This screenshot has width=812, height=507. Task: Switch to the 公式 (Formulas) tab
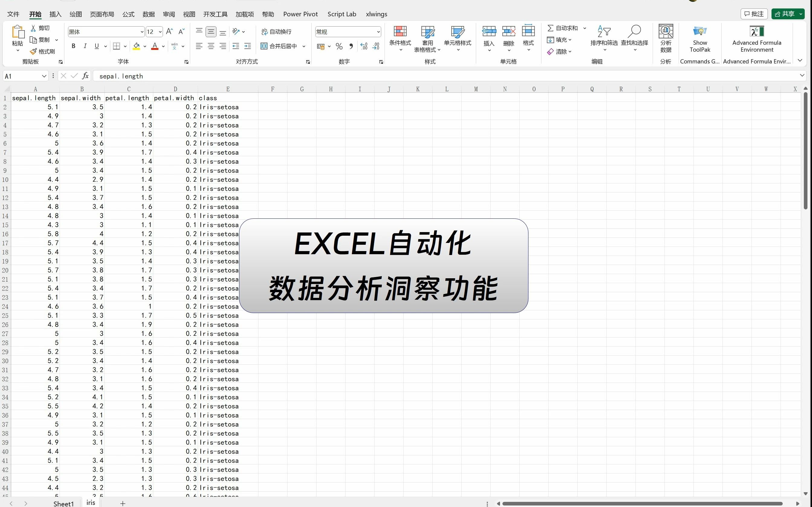[128, 14]
